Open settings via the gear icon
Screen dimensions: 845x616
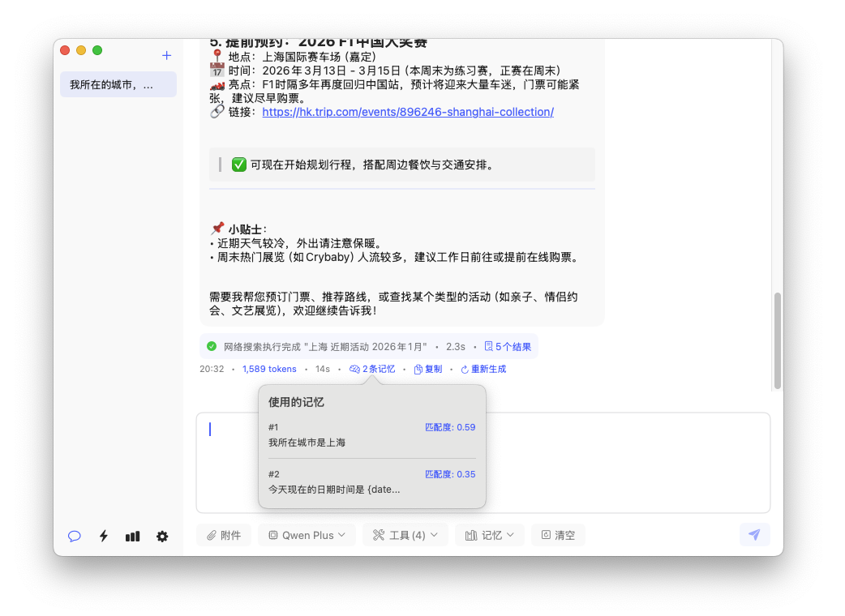click(x=162, y=536)
